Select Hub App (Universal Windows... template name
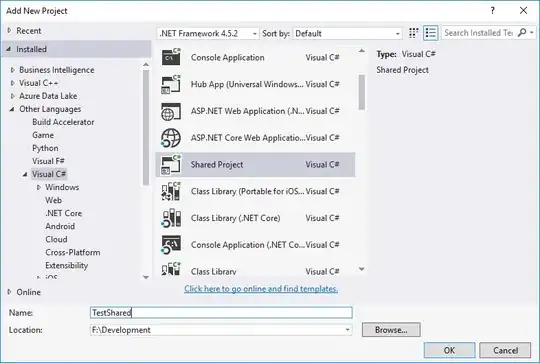The height and width of the screenshot is (363, 540). click(247, 84)
